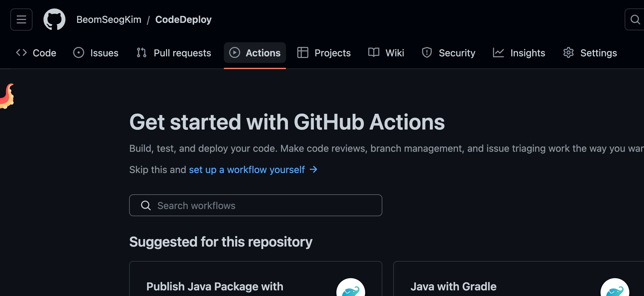Click Gradle elephant logo on Java with Gradle card
The width and height of the screenshot is (644, 296).
615,288
